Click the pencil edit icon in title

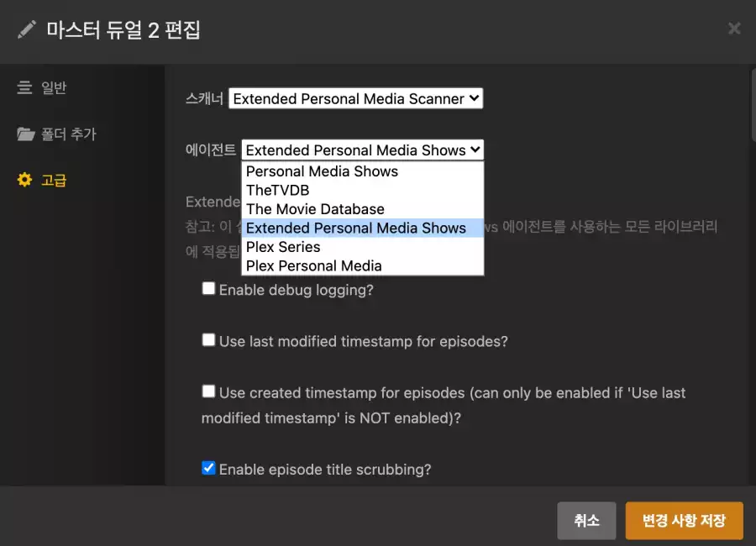[27, 29]
